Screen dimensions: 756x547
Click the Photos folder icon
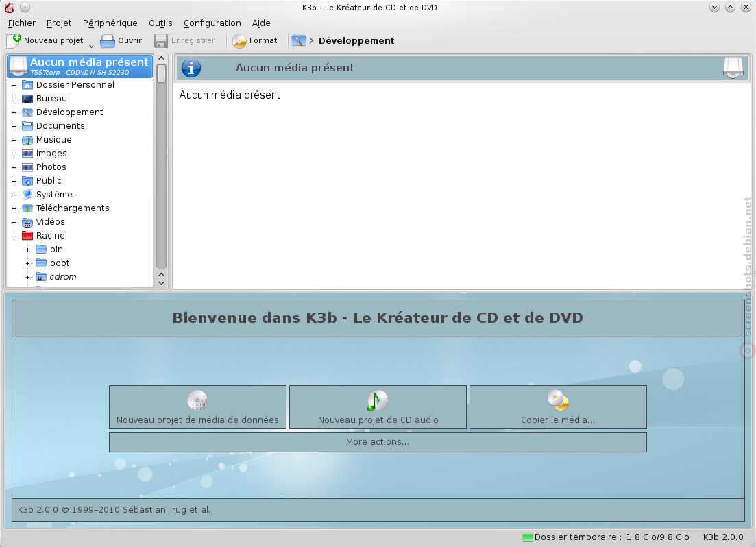click(27, 167)
